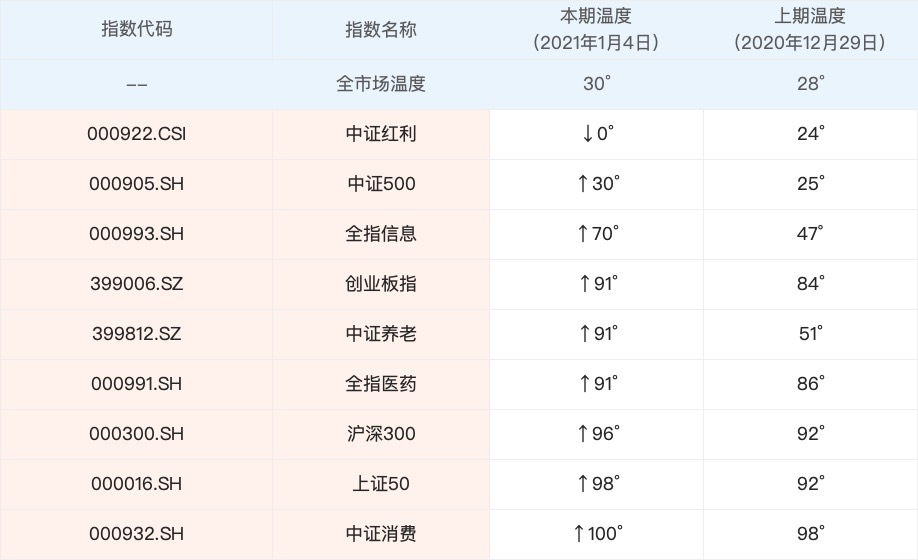Select the 上期温度 column header
This screenshot has width=918, height=560.
coord(810,29)
